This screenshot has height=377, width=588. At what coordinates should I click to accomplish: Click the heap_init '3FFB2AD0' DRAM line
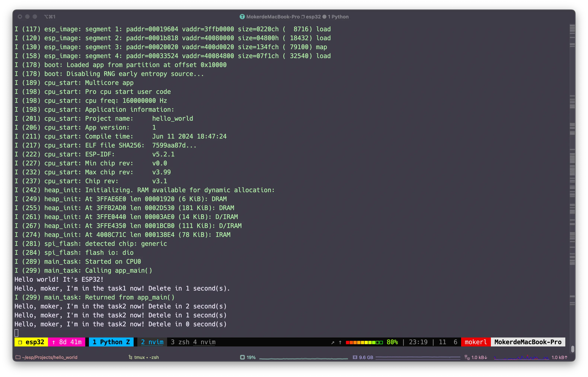click(124, 208)
